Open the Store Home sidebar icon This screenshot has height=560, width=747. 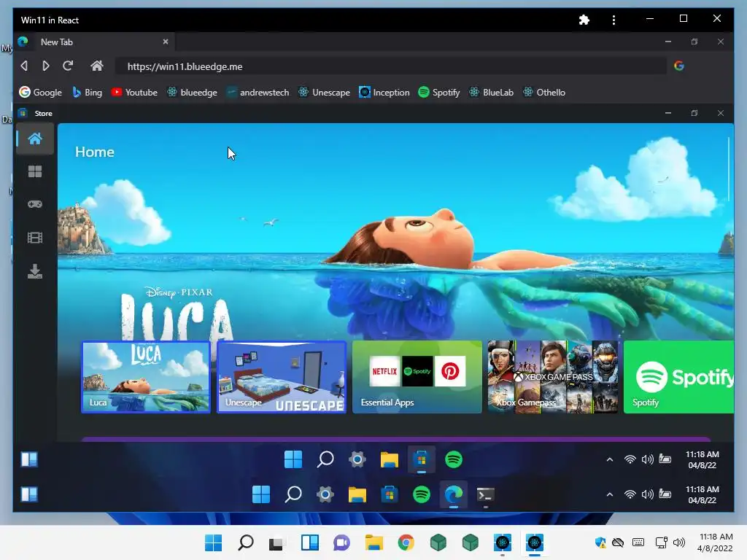35,139
